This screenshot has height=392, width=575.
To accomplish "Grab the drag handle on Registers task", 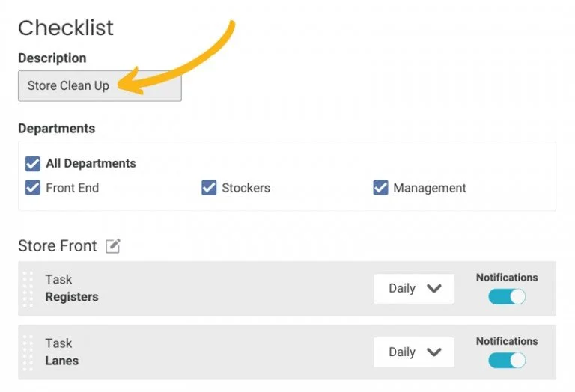I will coord(28,290).
